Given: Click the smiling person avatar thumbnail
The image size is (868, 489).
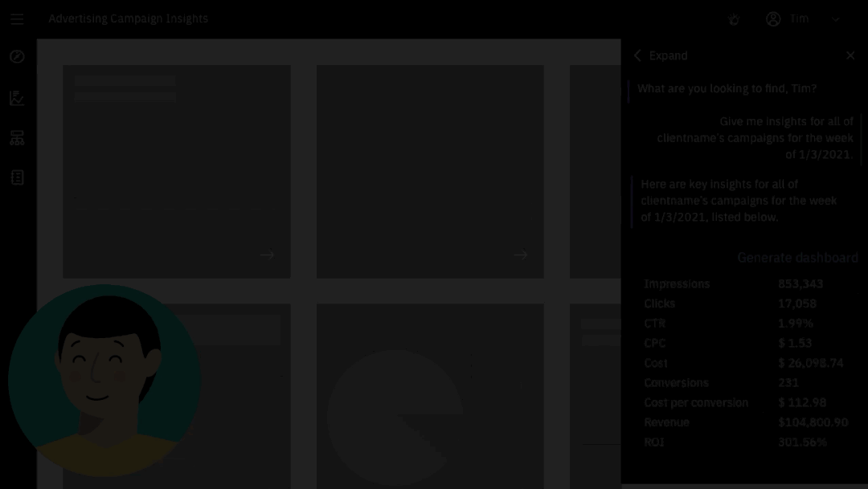Looking at the screenshot, I should click(104, 381).
